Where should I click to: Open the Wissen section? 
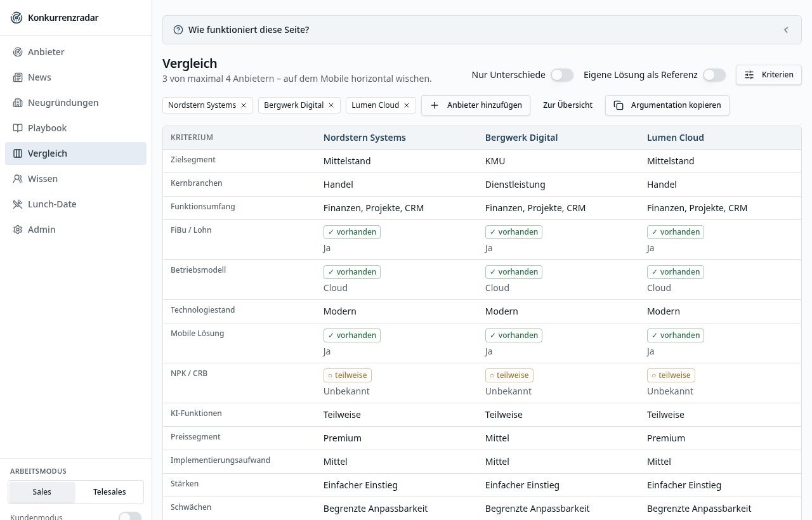pos(75,179)
